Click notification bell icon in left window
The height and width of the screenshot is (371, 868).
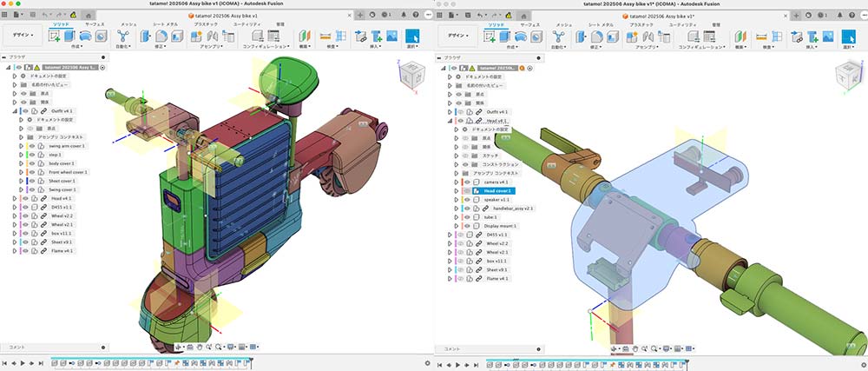click(x=403, y=15)
